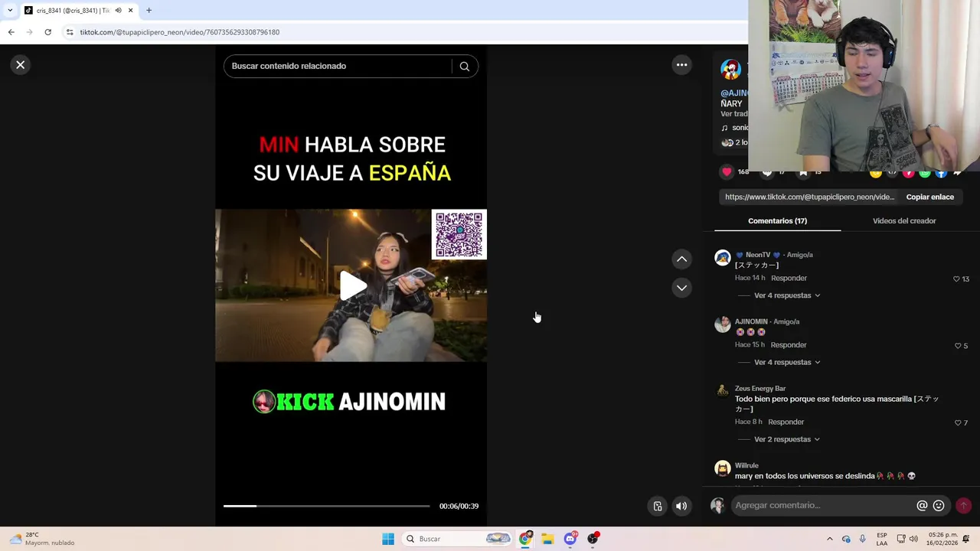Click the microphone tray icon
The width and height of the screenshot is (980, 551).
[862, 539]
